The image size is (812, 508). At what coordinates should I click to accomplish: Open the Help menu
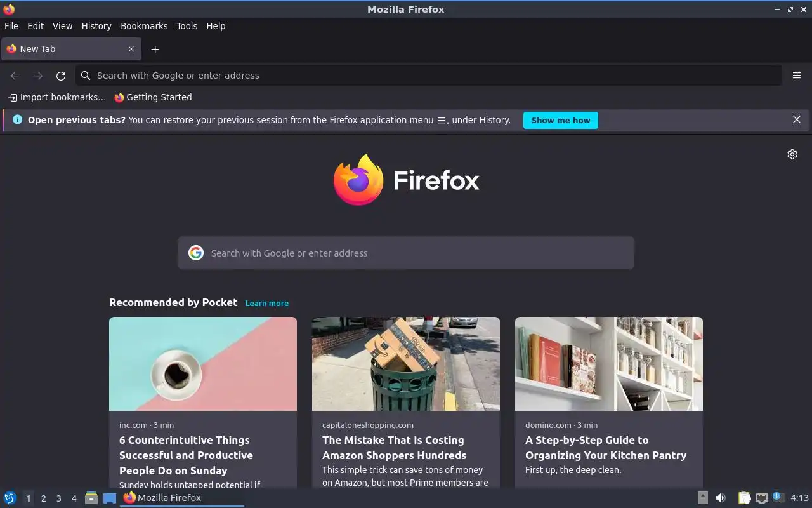coord(216,26)
